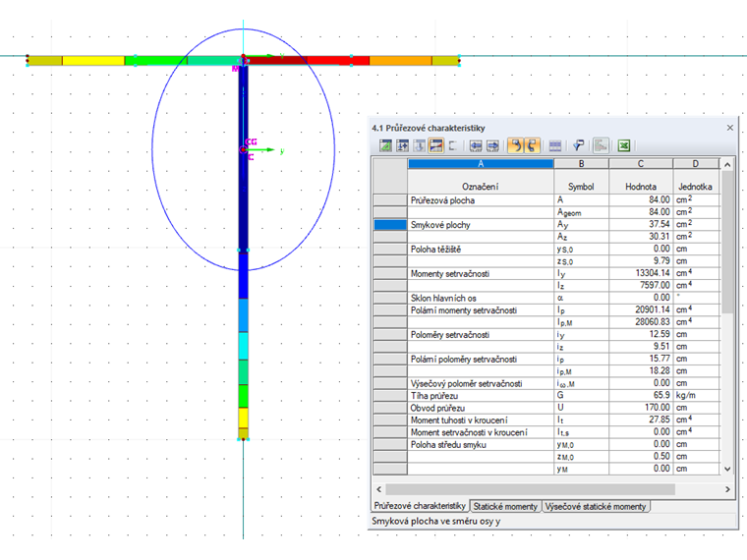The image size is (747, 560).
Task: Click the grayed hierarchy toolbar icon
Action: point(601,145)
